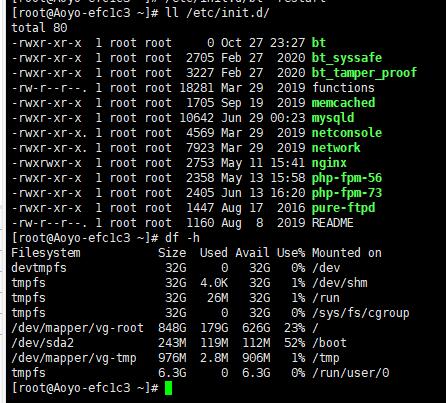Click the php-fpm-73 entry
The height and width of the screenshot is (403, 446).
(347, 193)
